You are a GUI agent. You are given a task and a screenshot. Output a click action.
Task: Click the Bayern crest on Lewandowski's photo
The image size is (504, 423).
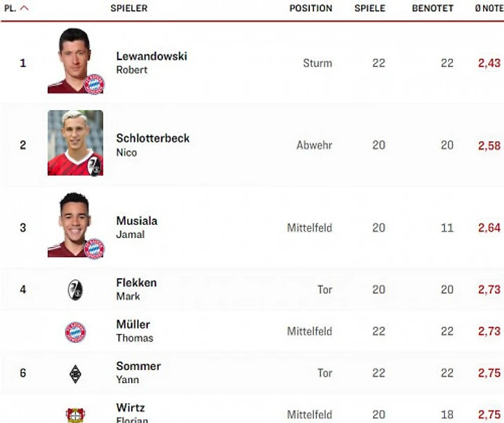coord(93,83)
